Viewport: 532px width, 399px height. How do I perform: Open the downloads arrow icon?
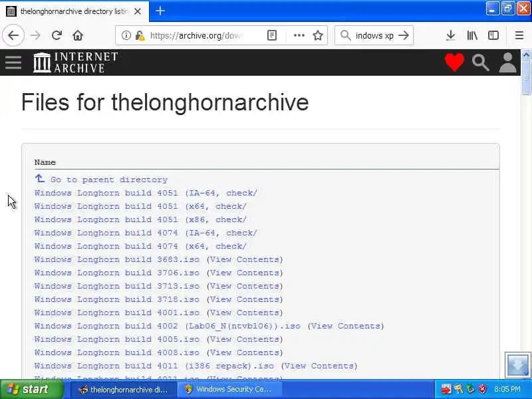tap(451, 35)
